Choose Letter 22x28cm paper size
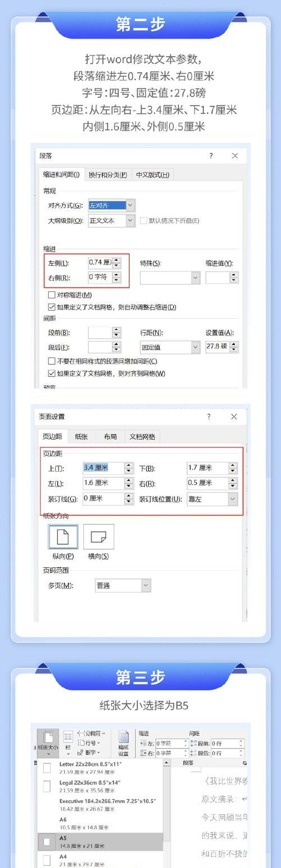281x868 pixels. coord(100,767)
